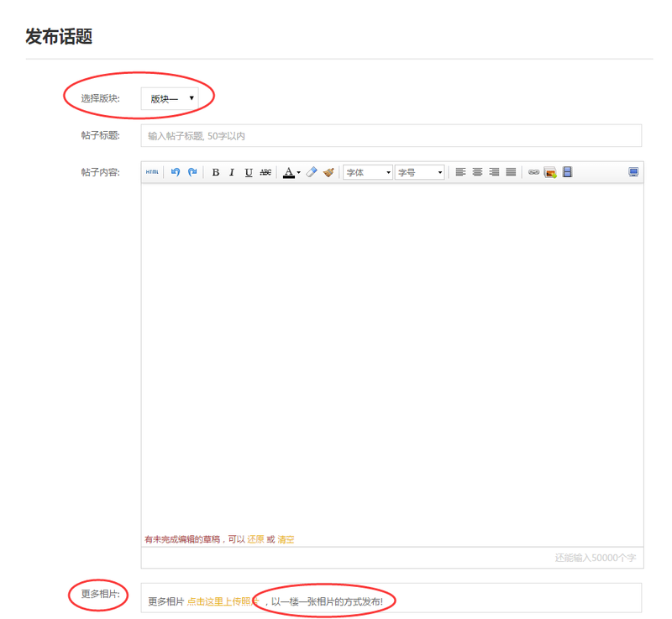This screenshot has height=619, width=672.
Task: Redo the last edit in the editor
Action: [191, 172]
